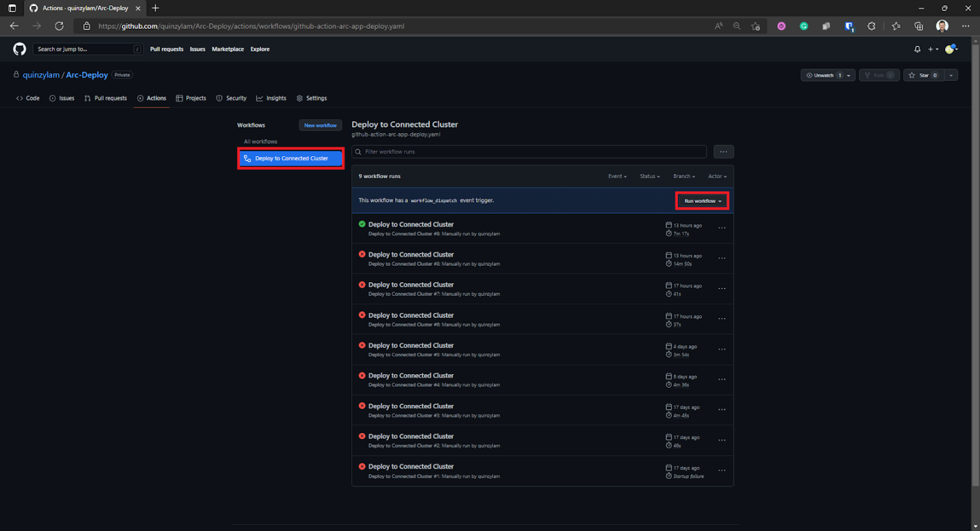Viewport: 980px width, 531px height.
Task: Switch to the Issues repository tab
Action: coord(62,98)
